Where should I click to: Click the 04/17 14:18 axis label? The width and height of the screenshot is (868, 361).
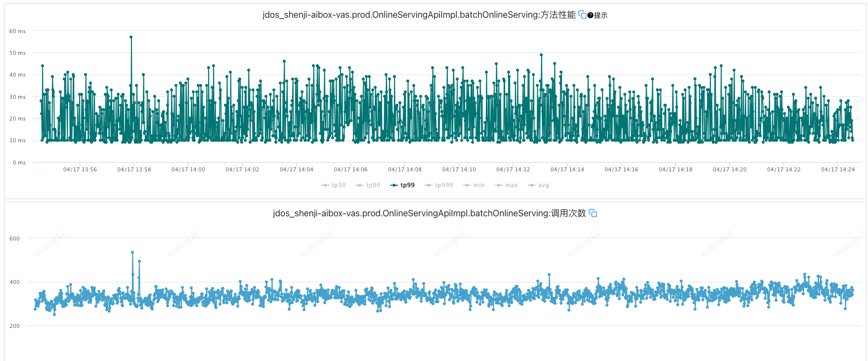coord(676,169)
